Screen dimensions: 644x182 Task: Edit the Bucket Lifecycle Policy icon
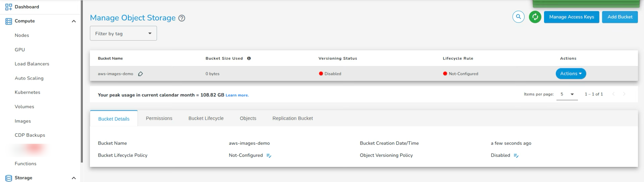(269, 155)
